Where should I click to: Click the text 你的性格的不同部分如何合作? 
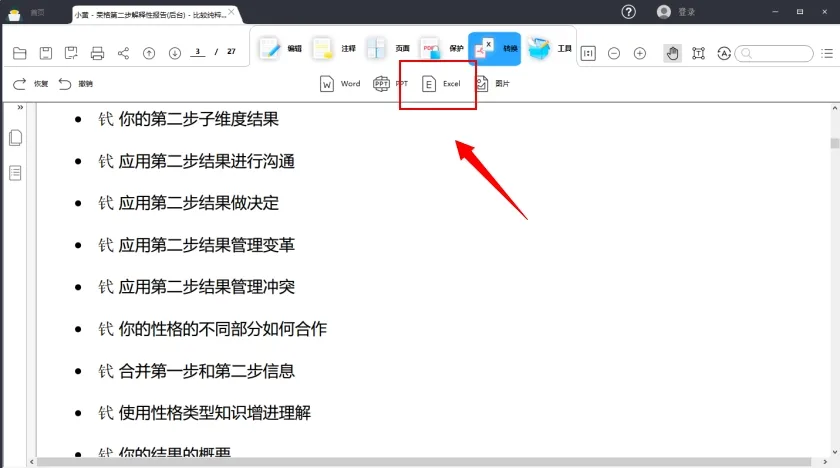(223, 329)
